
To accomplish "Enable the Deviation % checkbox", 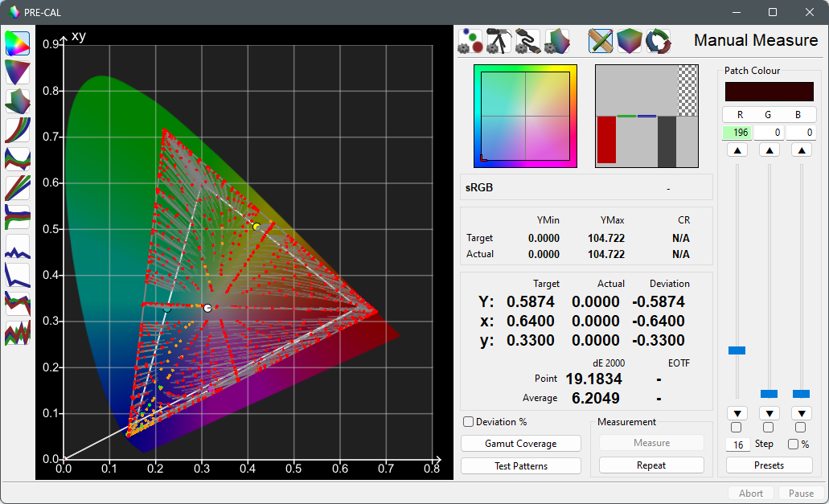I will coord(467,421).
